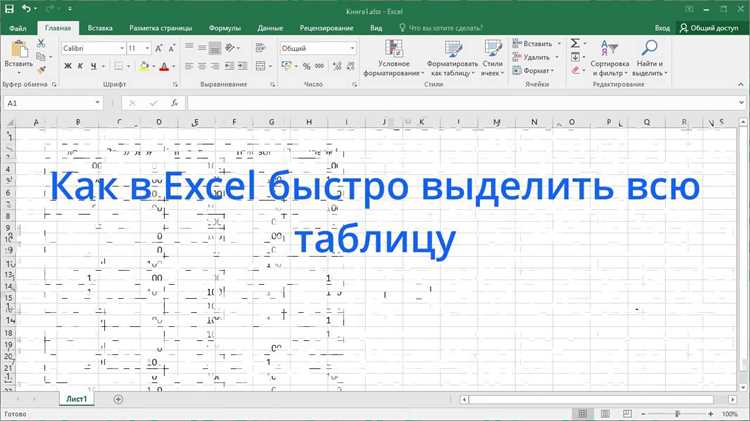Add a new sheet with plus button
This screenshot has height=421, width=750.
click(118, 399)
